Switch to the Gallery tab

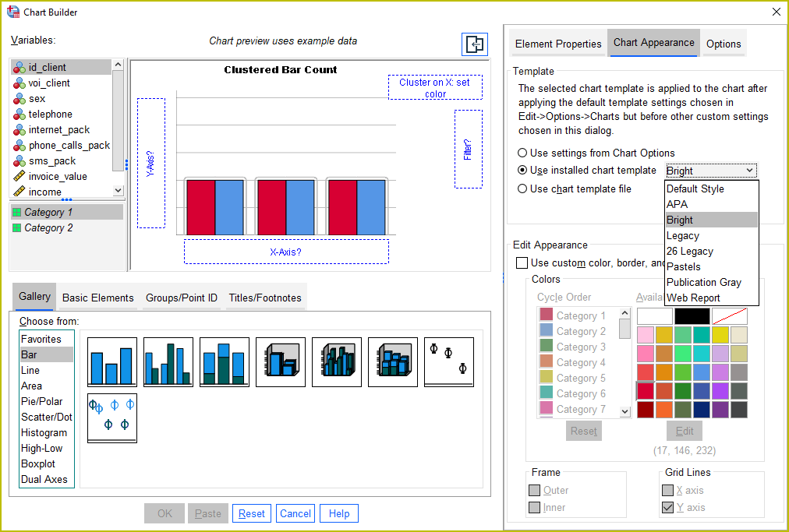point(35,297)
